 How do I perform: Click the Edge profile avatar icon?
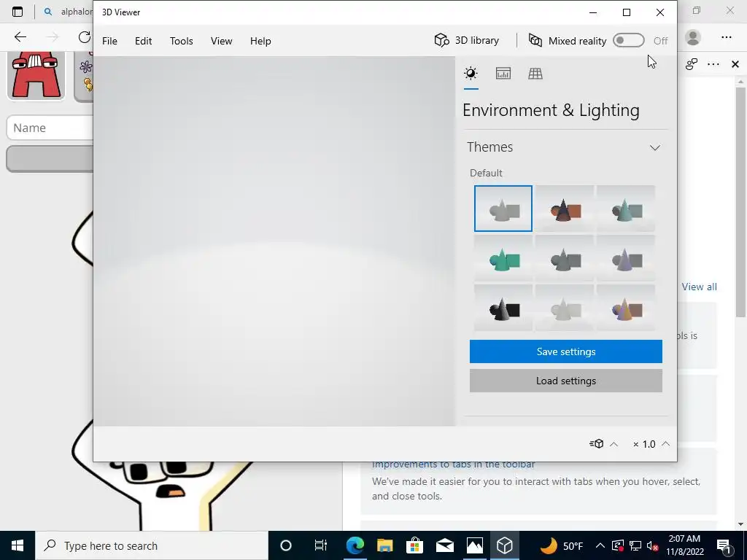pyautogui.click(x=693, y=37)
